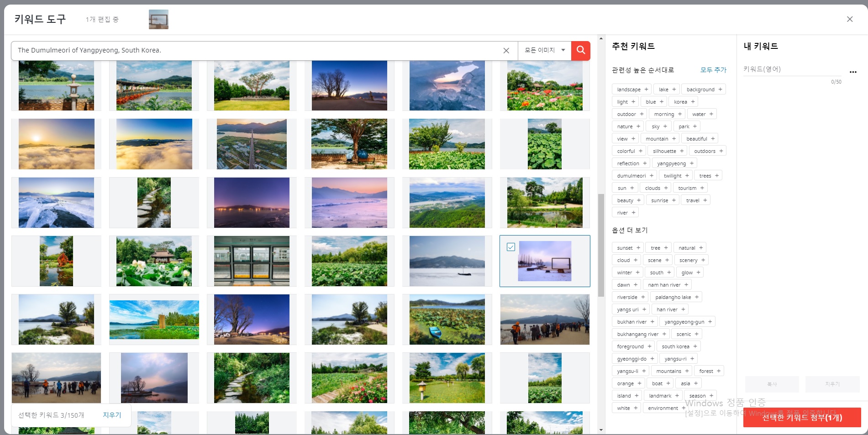Screen dimensions: 868x435
Task: Add the 'yangpyeong' keyword
Action: click(675, 163)
